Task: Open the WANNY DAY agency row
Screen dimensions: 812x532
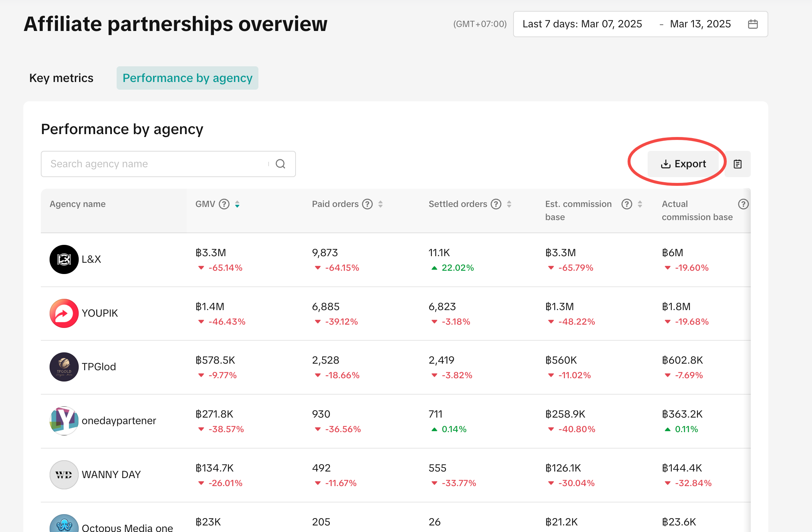Action: [111, 475]
